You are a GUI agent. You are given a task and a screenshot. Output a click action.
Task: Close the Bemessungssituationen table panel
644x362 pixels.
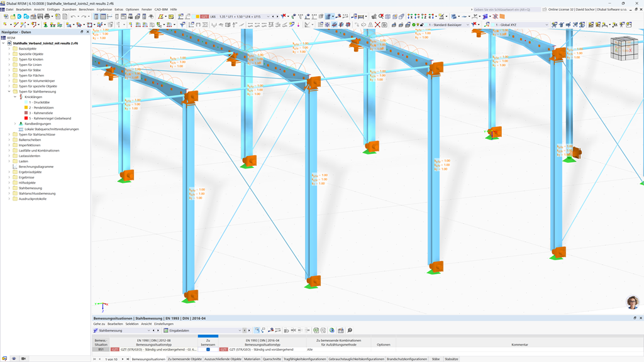pyautogui.click(x=640, y=318)
